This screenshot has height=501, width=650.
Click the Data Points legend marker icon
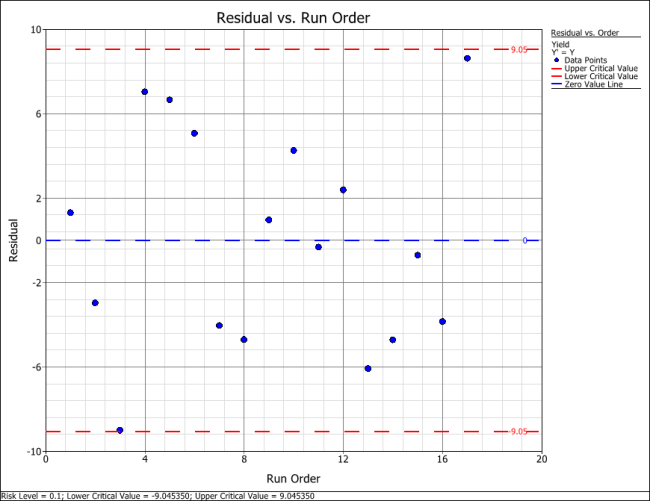tap(556, 60)
